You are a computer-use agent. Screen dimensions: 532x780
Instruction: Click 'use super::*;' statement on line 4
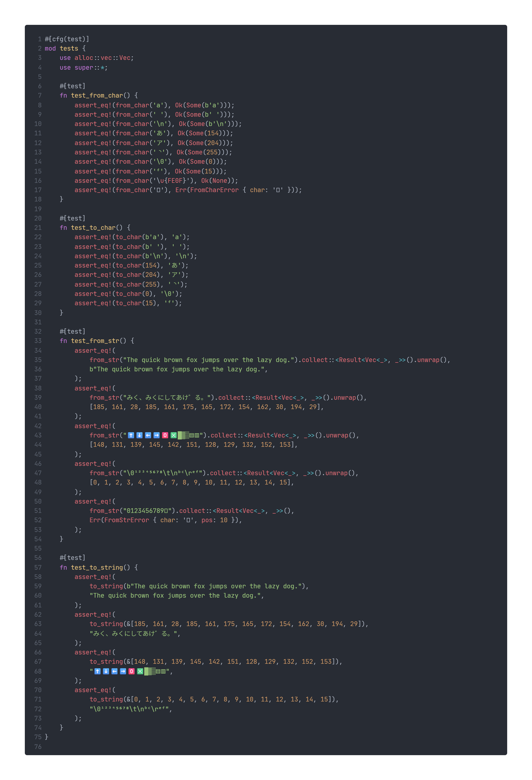[84, 68]
